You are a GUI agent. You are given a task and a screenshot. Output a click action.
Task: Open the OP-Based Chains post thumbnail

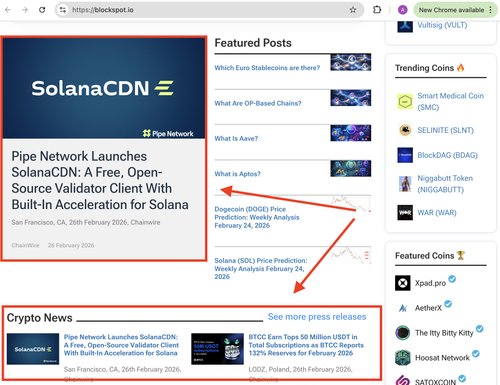351,98
